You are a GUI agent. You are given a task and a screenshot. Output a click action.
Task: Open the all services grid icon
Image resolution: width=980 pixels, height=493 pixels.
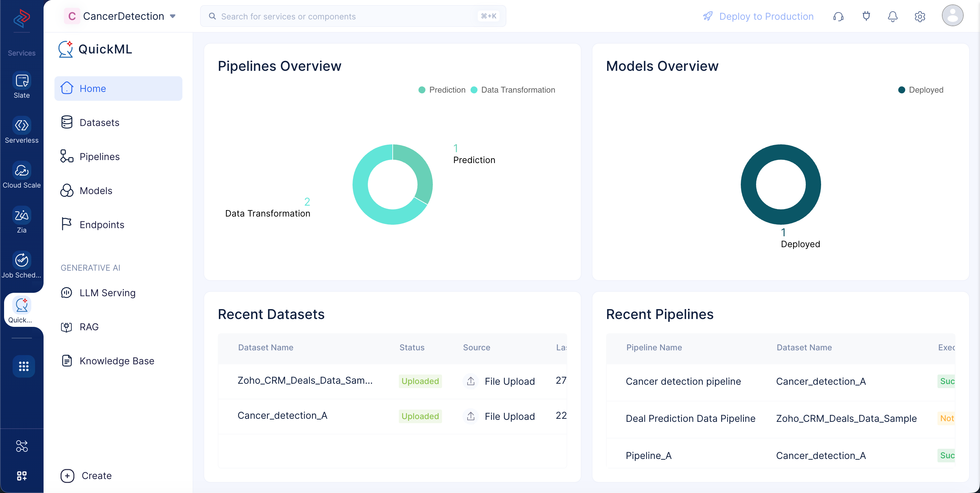click(23, 366)
